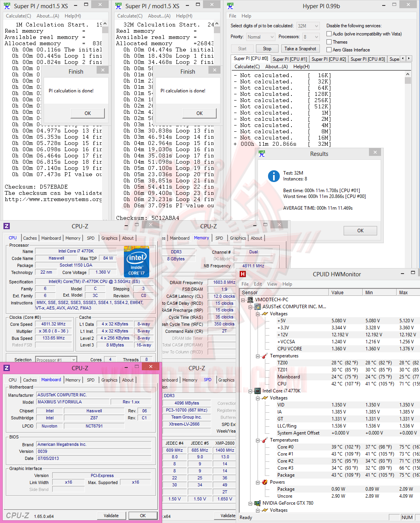Collapse ASUSTeK Temperatures node in HWMonitor
The width and height of the screenshot is (420, 523).
258,356
